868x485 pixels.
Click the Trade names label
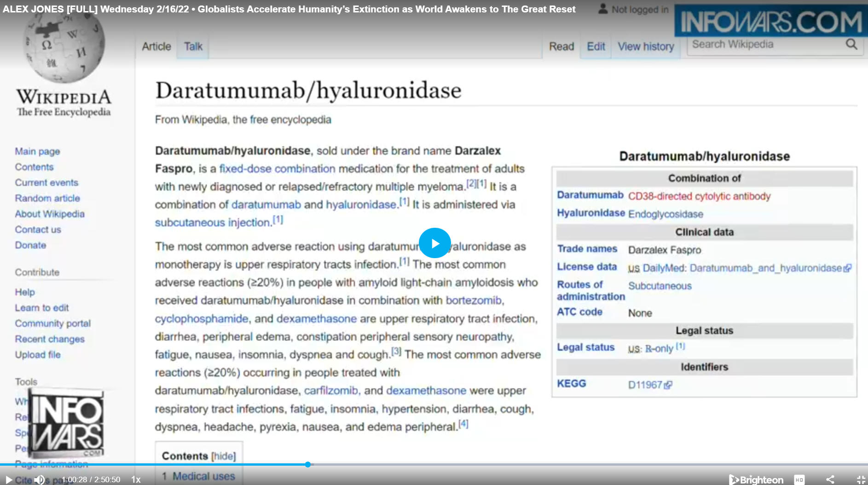point(587,249)
